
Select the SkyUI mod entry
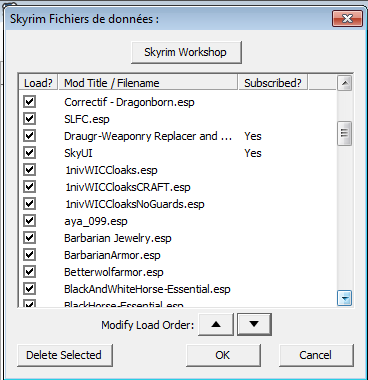(x=78, y=153)
